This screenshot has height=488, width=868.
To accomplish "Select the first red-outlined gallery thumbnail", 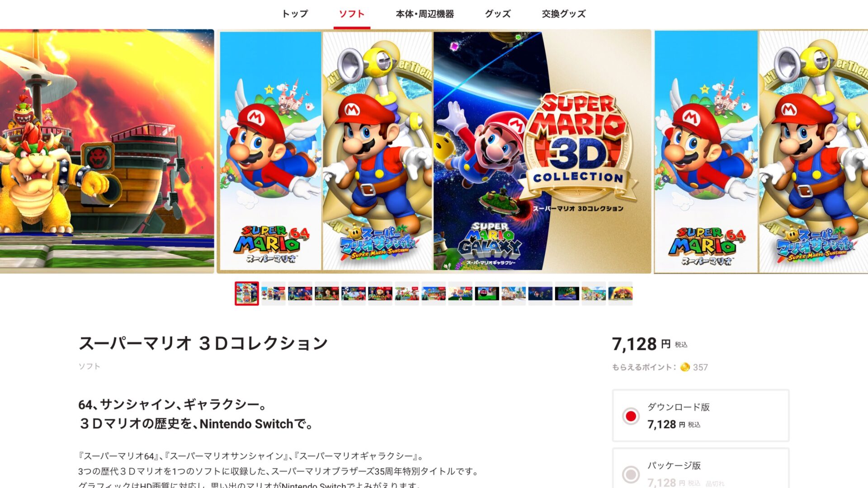I will click(x=247, y=294).
